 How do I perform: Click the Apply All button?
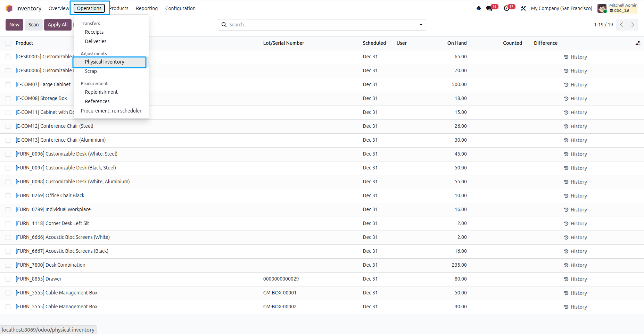[58, 25]
